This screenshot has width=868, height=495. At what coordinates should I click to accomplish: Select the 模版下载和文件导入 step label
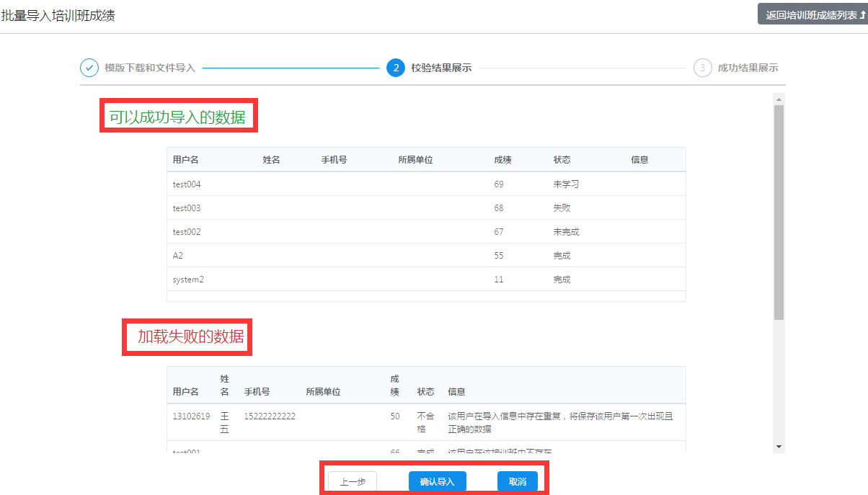pos(150,68)
